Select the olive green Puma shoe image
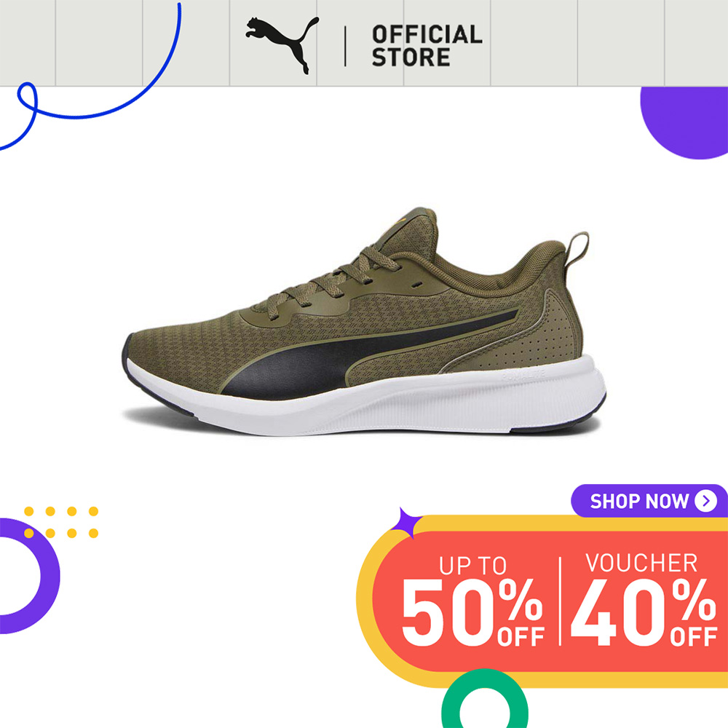Viewport: 728px width, 728px height. (365, 321)
